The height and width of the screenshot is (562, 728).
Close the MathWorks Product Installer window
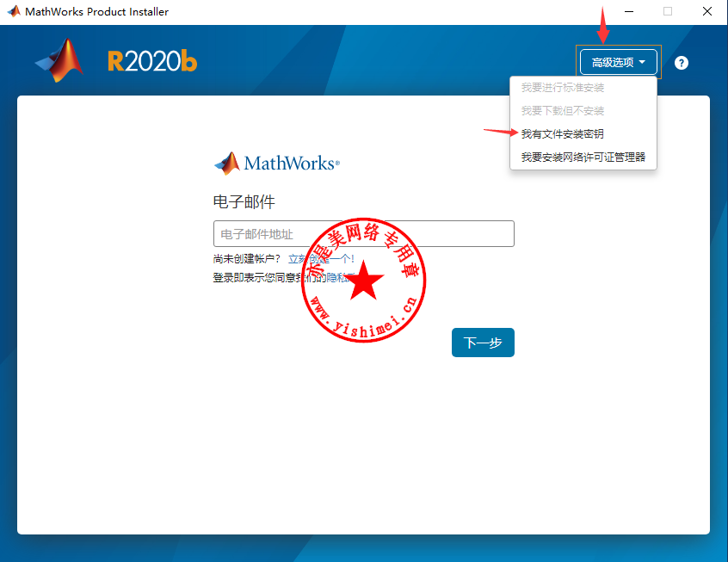pyautogui.click(x=707, y=11)
